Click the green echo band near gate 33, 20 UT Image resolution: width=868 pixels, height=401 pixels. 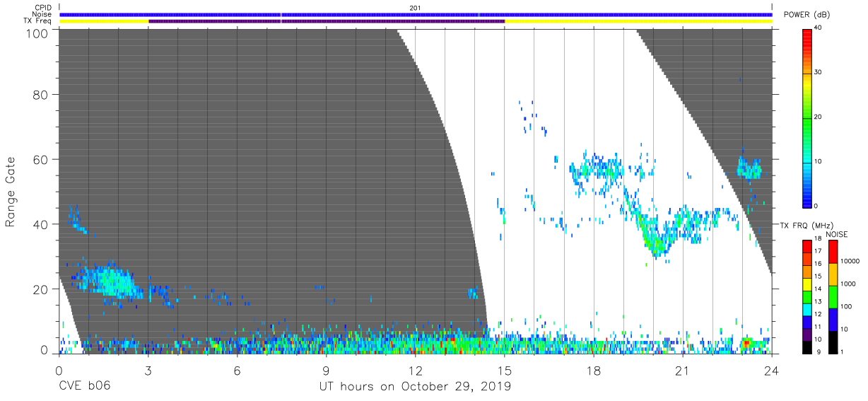[656, 244]
